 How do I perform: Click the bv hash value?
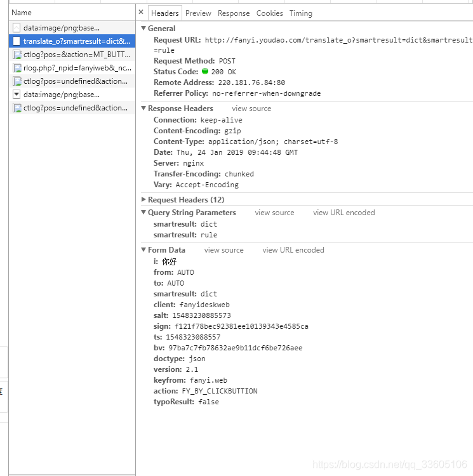[x=236, y=348]
